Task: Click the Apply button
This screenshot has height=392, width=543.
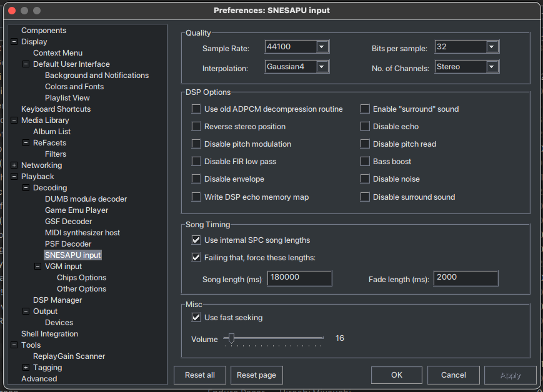Action: click(x=511, y=375)
